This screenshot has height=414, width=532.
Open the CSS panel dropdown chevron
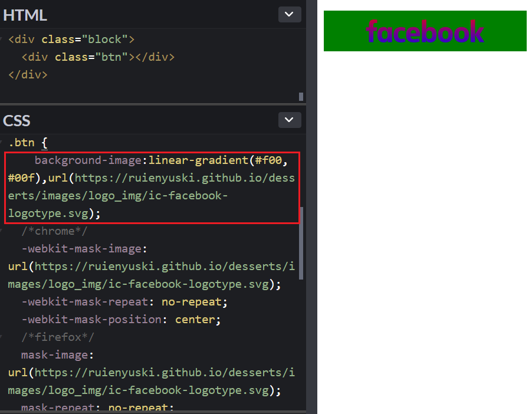(290, 120)
